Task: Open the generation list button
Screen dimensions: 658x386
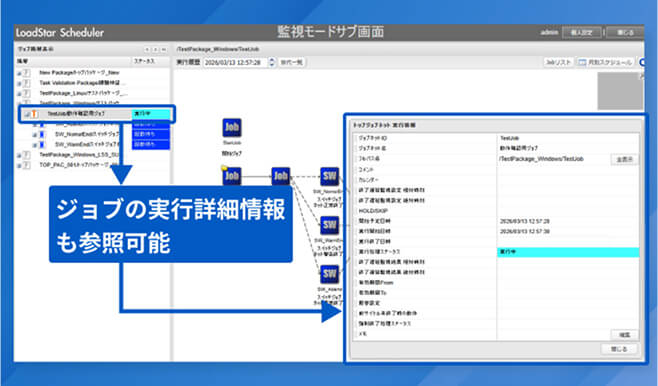Action: (x=292, y=62)
